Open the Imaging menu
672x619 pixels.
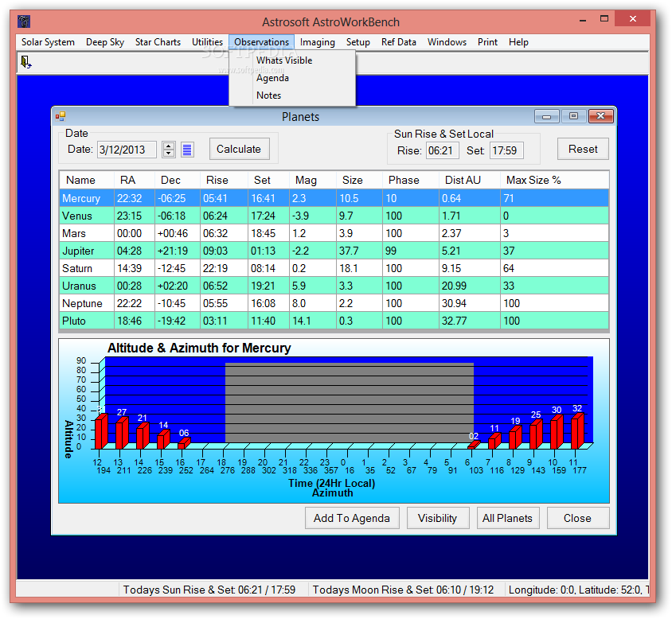[317, 42]
